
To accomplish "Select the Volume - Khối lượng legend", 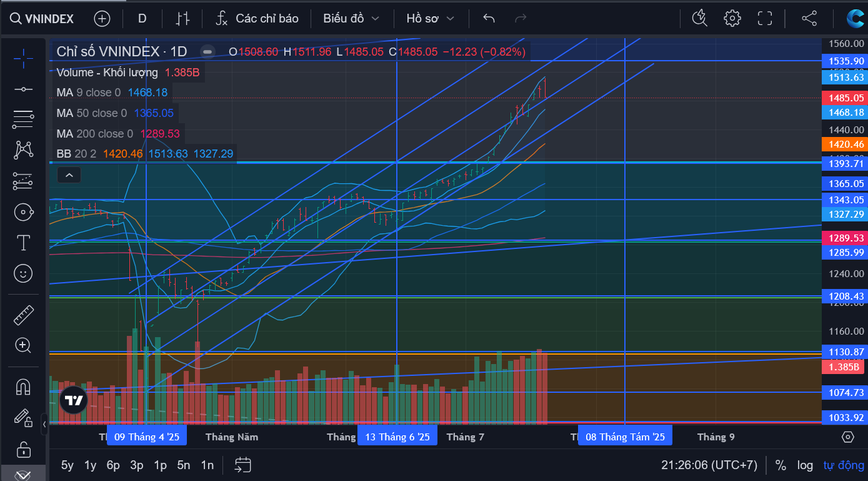I will point(107,73).
